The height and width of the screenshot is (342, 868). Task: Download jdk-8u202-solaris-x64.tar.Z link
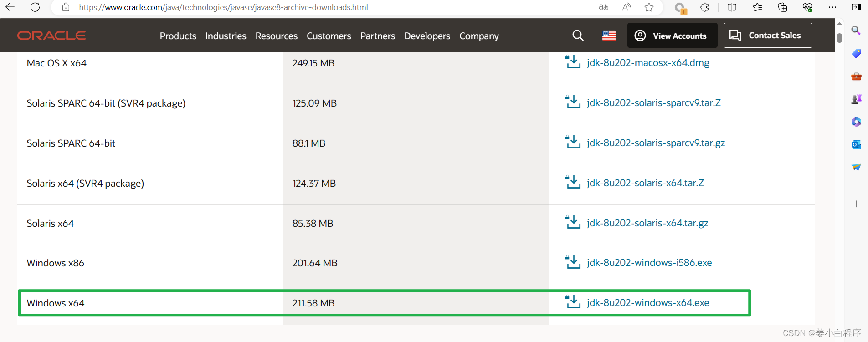(x=645, y=183)
